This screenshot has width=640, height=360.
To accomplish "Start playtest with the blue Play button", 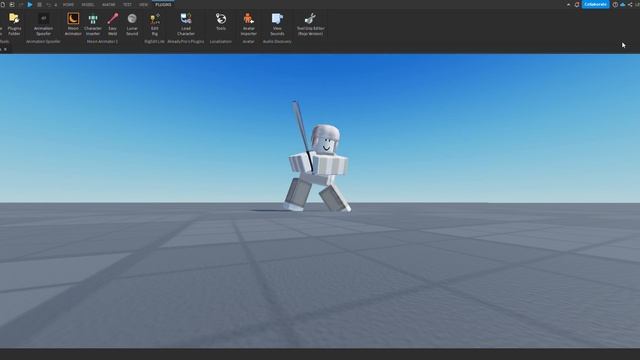I will click(x=30, y=4).
